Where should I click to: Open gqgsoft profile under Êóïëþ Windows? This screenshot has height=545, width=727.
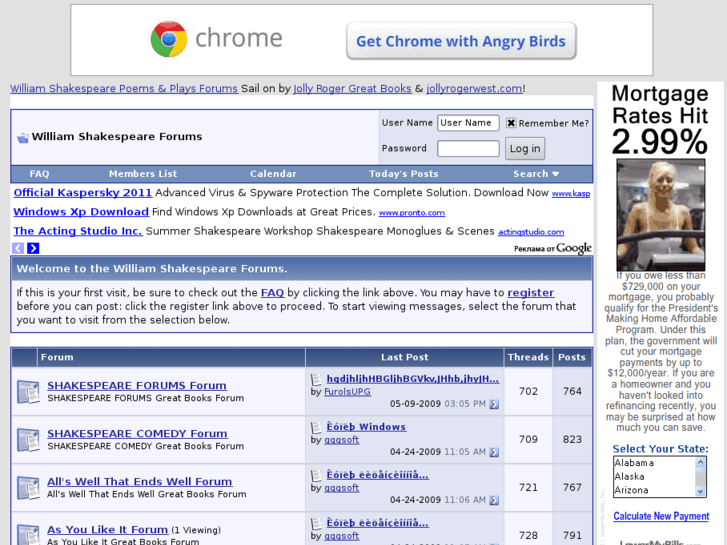pos(341,440)
